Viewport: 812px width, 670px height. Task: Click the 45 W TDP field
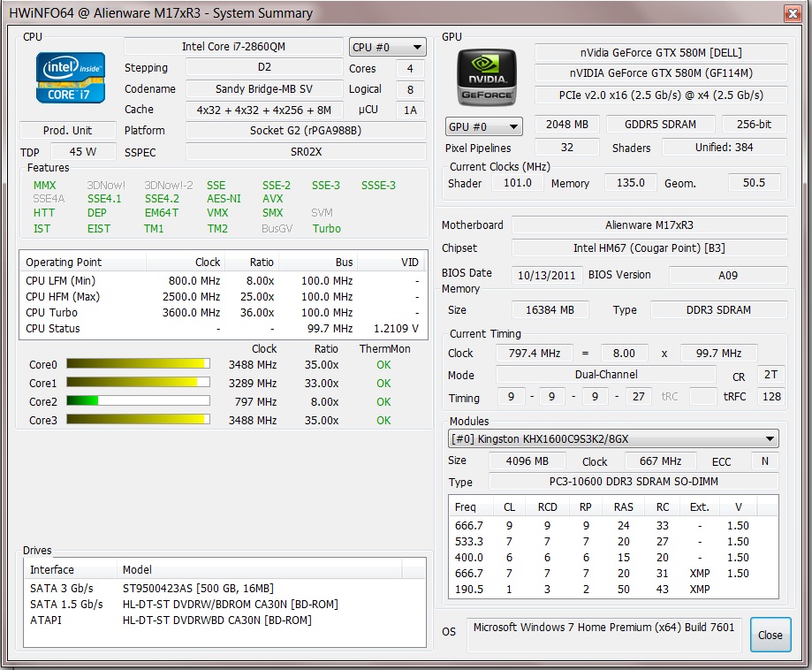coord(83,152)
